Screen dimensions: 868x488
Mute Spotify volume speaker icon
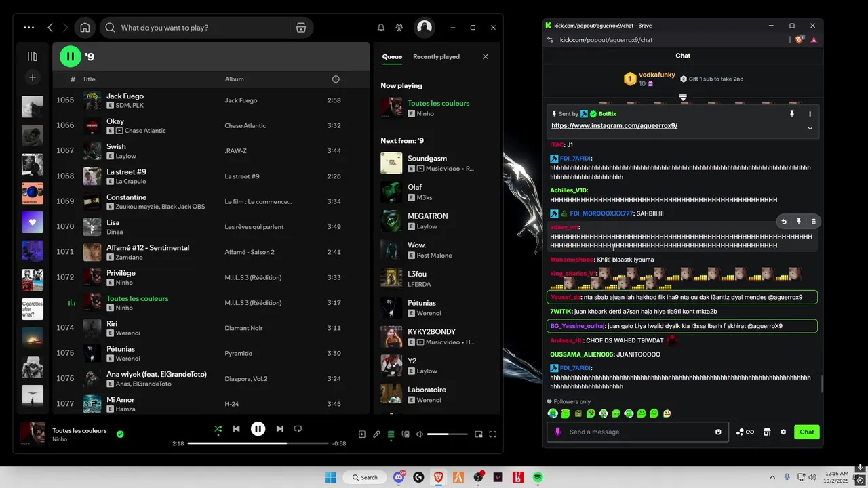tap(420, 434)
